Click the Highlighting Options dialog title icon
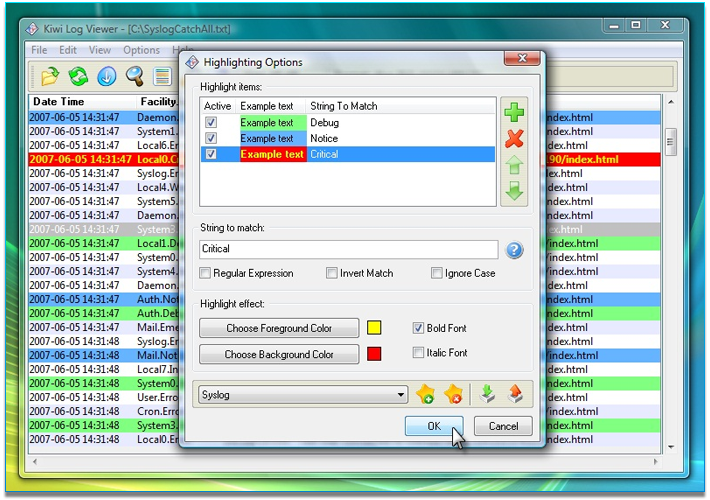Screen dimensions: 710x500 [192, 62]
